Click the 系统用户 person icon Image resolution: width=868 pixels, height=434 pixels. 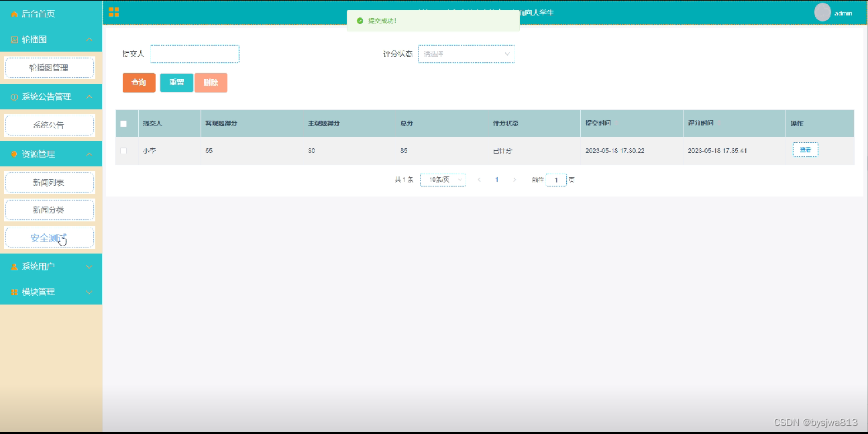tap(15, 266)
